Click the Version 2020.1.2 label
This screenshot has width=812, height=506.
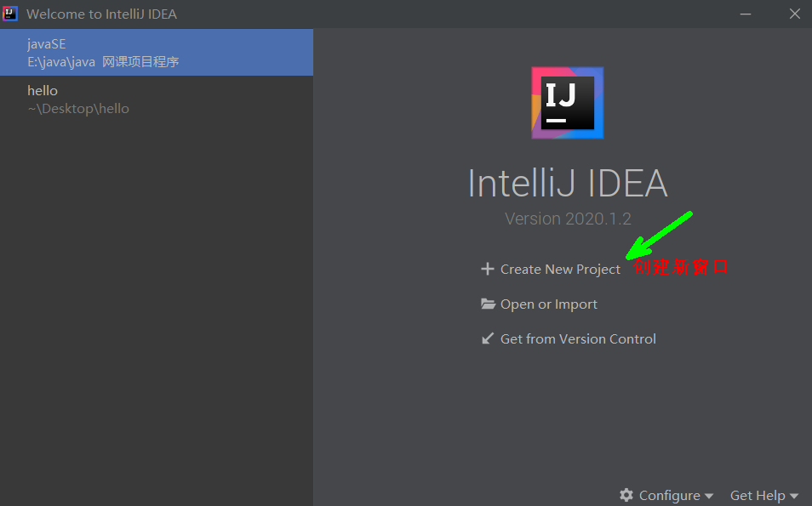pyautogui.click(x=568, y=219)
